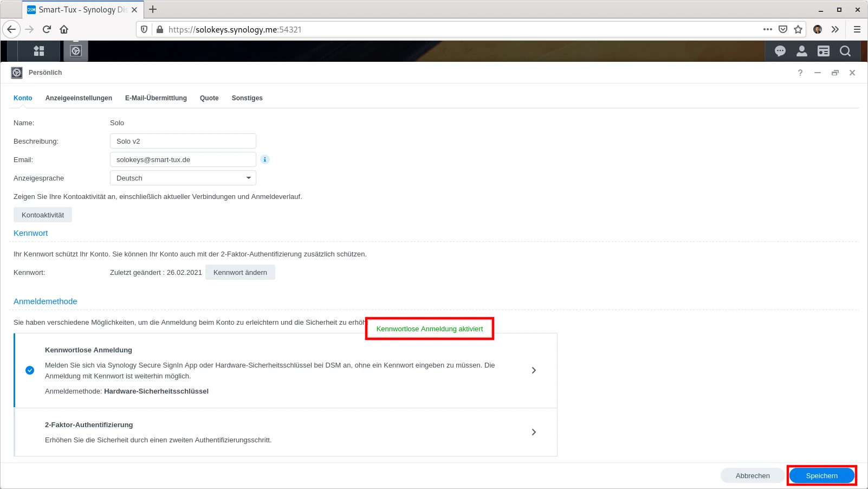Open DSM notifications chat icon
Viewport: 868px width, 489px height.
780,51
